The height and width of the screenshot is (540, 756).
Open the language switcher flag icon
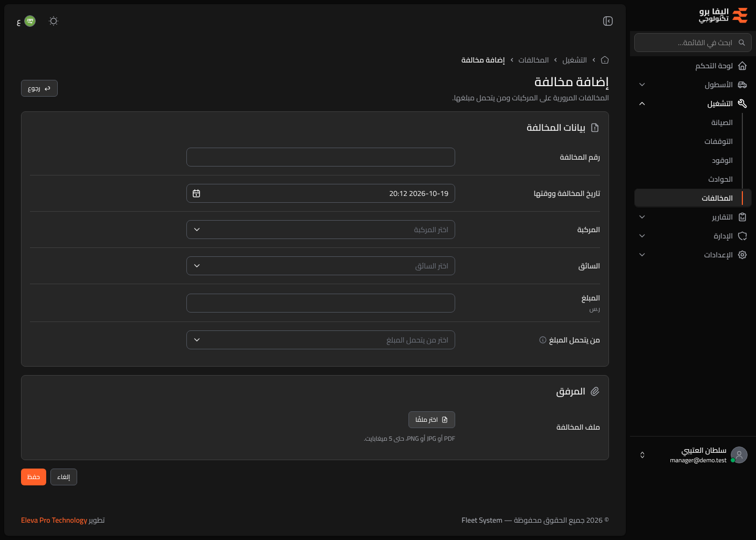tap(30, 21)
